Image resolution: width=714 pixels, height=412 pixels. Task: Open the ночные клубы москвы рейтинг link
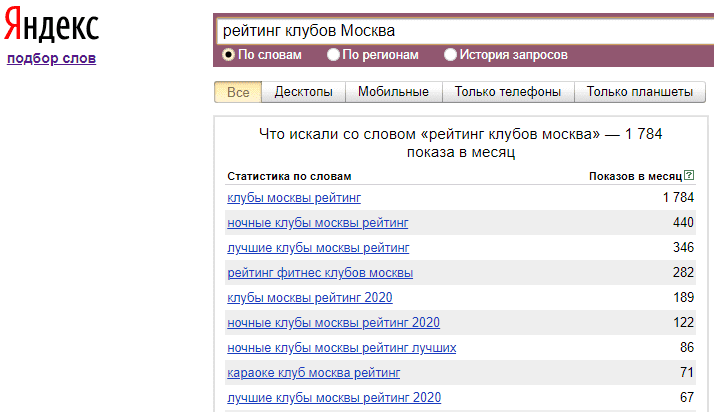(x=317, y=223)
